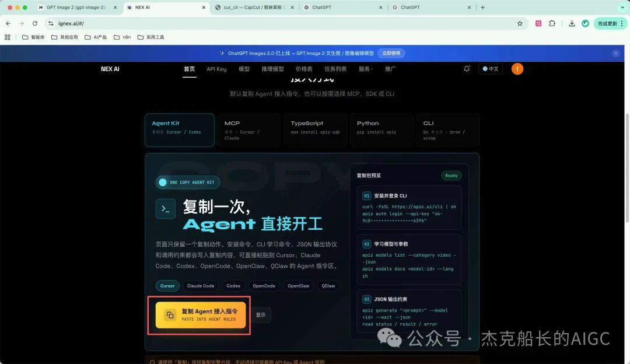The image size is (630, 364).
Task: Click the NEX AI logo
Action: click(x=110, y=69)
